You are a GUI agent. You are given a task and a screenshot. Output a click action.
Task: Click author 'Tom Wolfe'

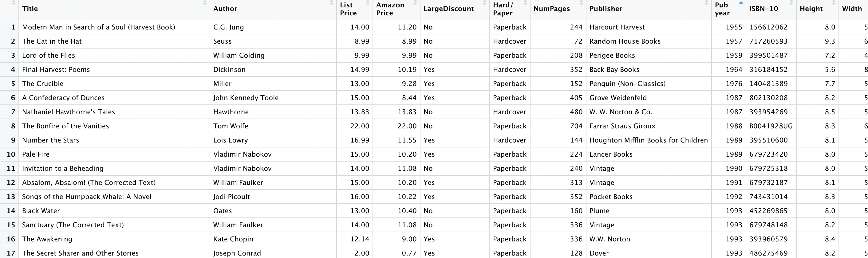click(231, 126)
